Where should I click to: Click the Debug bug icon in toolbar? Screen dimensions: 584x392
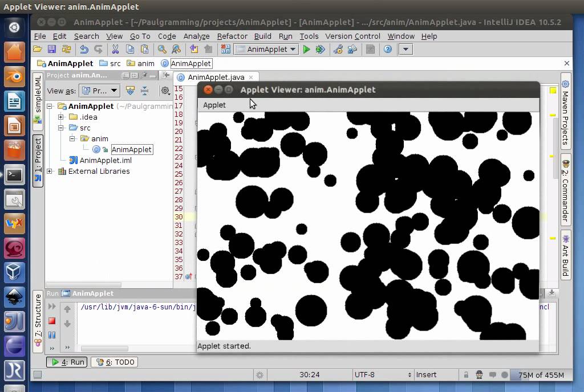[x=321, y=49]
